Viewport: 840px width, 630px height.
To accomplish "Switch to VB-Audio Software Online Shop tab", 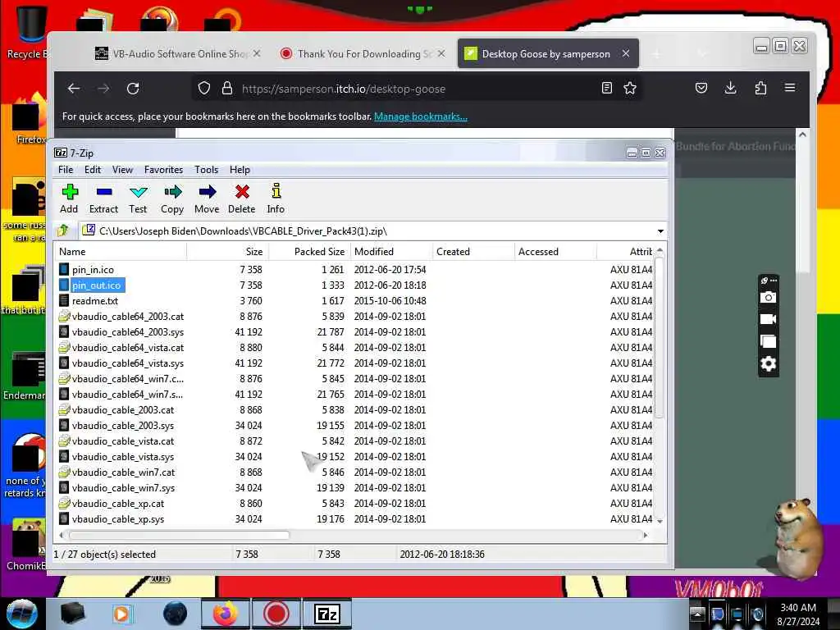I will coord(178,53).
